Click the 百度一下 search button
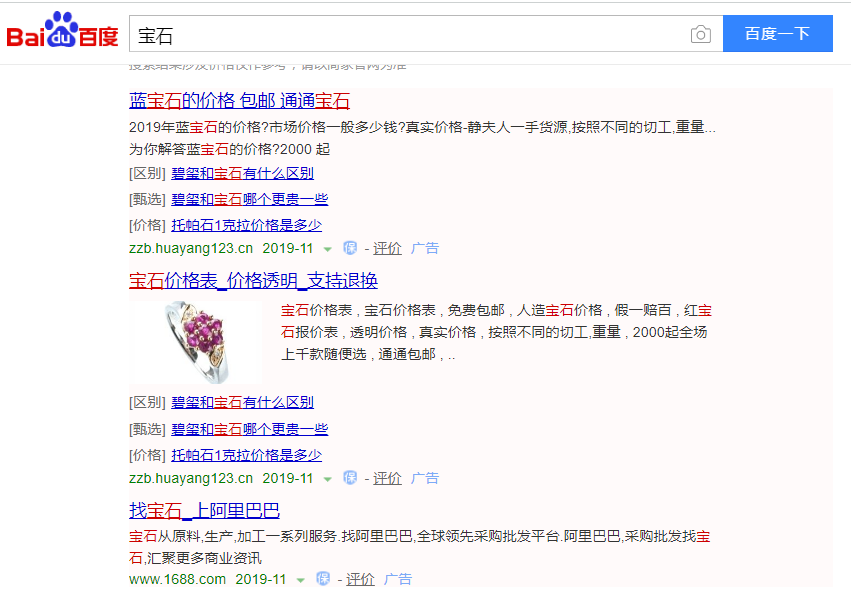 click(x=777, y=34)
